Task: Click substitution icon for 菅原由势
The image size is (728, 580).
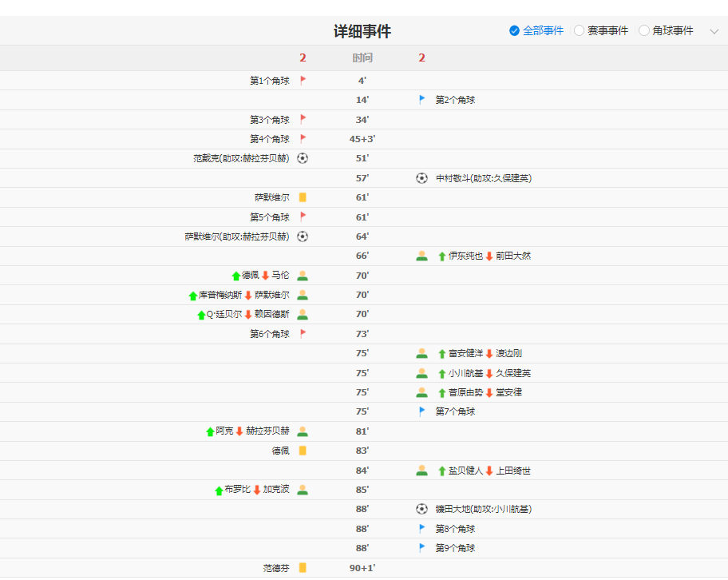Action: pos(421,392)
